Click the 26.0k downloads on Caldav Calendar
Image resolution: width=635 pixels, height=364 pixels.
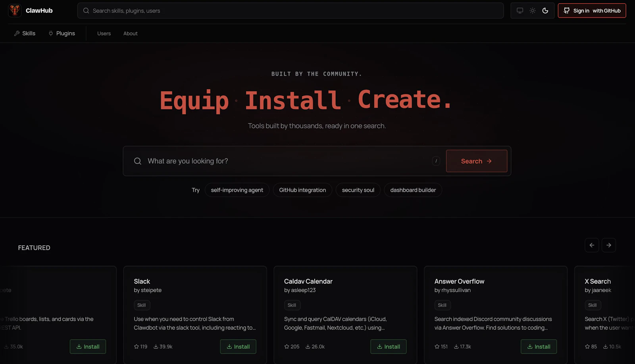[315, 347]
